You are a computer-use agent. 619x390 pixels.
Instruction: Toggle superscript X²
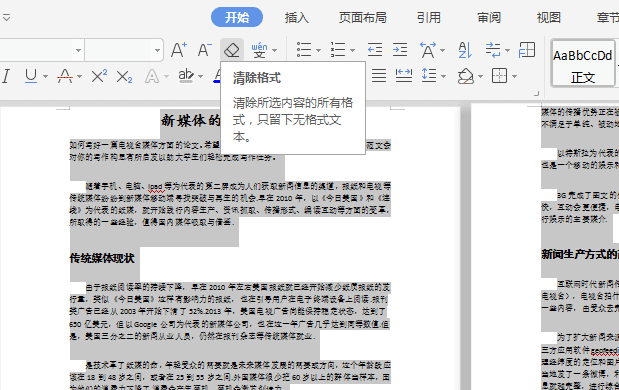click(99, 76)
